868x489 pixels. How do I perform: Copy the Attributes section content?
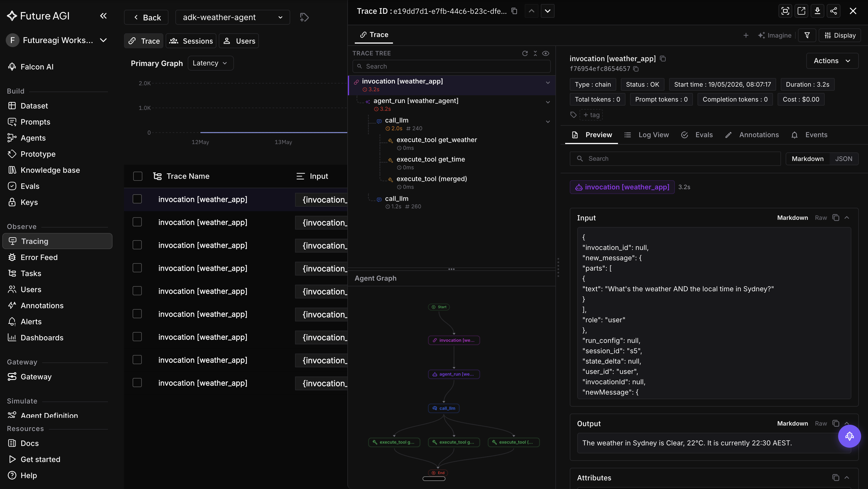click(x=836, y=478)
